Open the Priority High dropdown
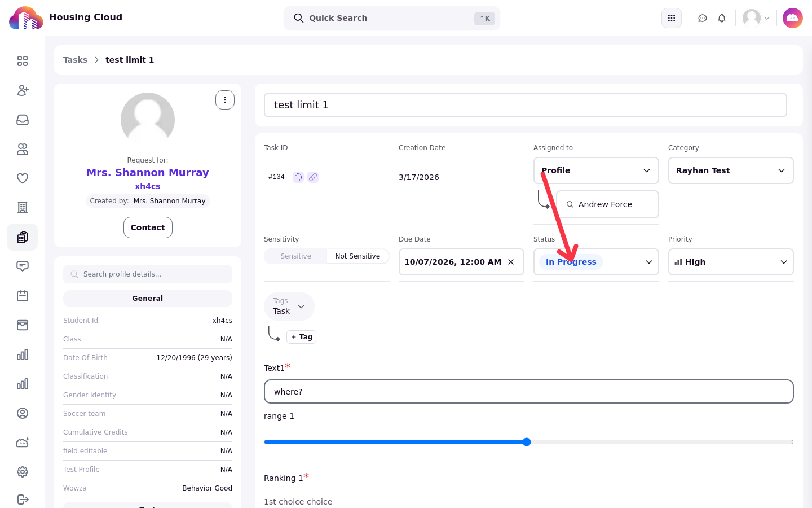 coord(731,262)
